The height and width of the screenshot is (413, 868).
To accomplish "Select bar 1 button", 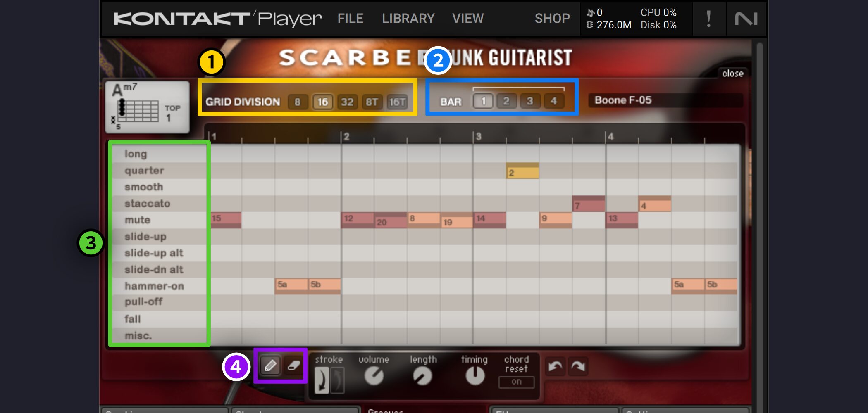I will click(x=483, y=101).
